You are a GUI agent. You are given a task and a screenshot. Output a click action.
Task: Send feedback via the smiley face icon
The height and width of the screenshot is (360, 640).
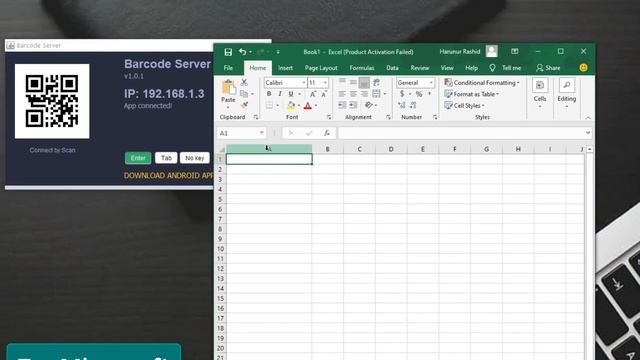coord(583,68)
